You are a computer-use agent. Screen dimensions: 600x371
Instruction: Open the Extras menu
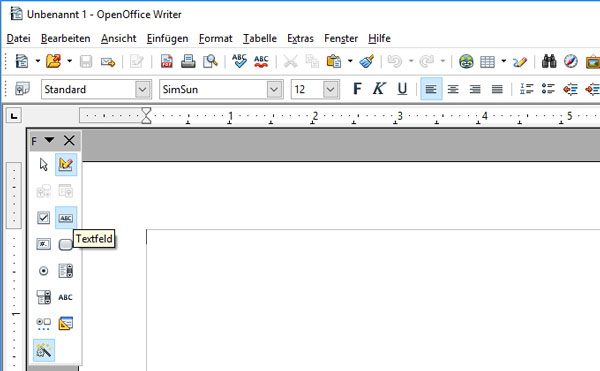[x=300, y=38]
